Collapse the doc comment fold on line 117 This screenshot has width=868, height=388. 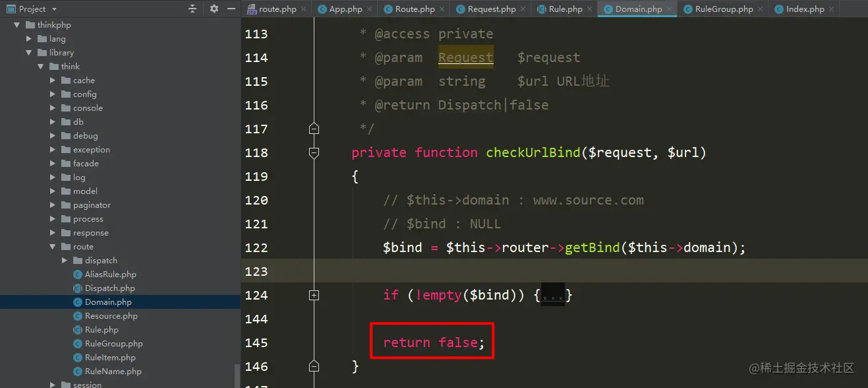coord(314,129)
